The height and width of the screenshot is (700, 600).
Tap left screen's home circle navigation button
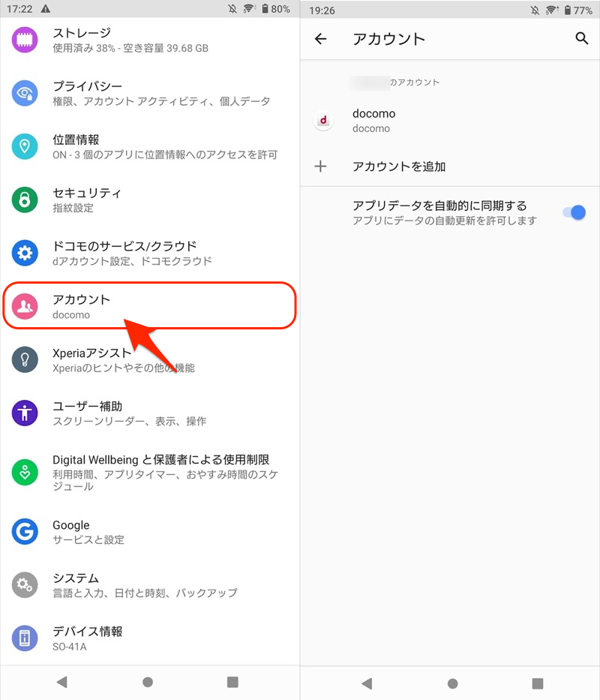click(148, 682)
